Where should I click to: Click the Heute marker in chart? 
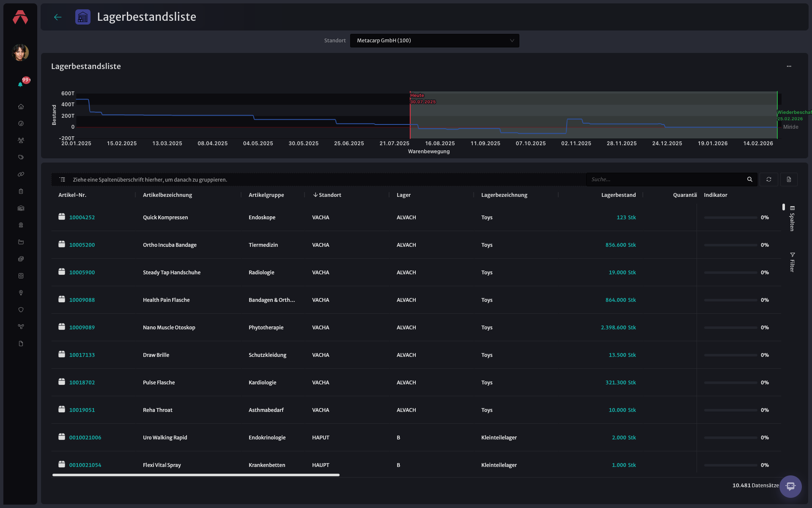(417, 96)
